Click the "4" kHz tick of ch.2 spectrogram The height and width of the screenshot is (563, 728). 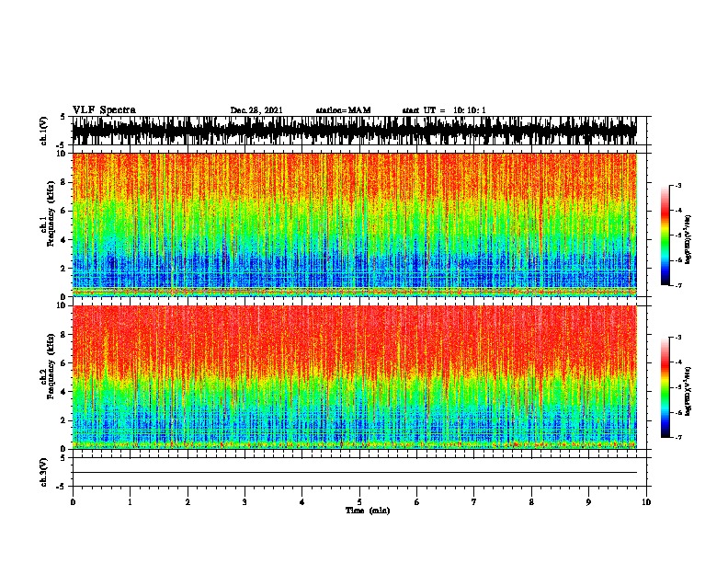(63, 392)
